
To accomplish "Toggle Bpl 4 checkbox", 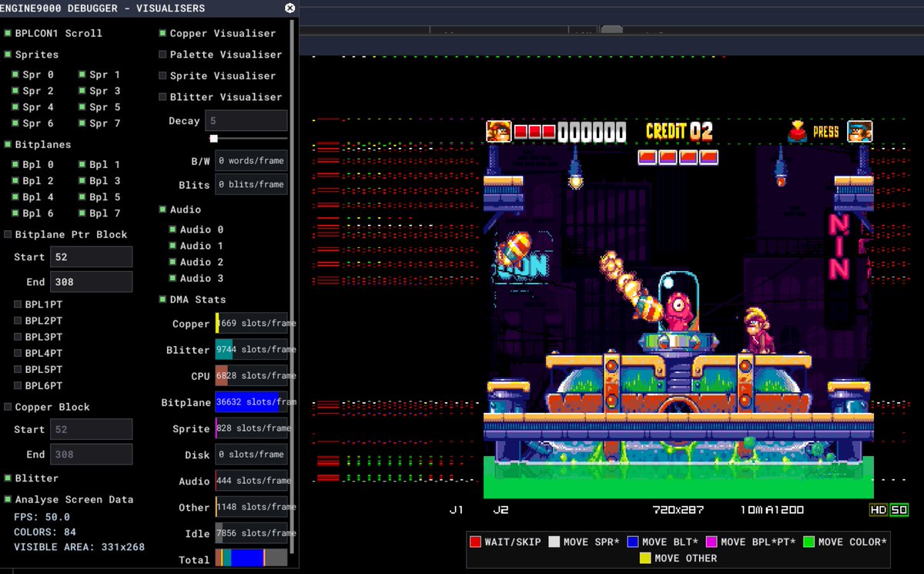I will click(15, 196).
